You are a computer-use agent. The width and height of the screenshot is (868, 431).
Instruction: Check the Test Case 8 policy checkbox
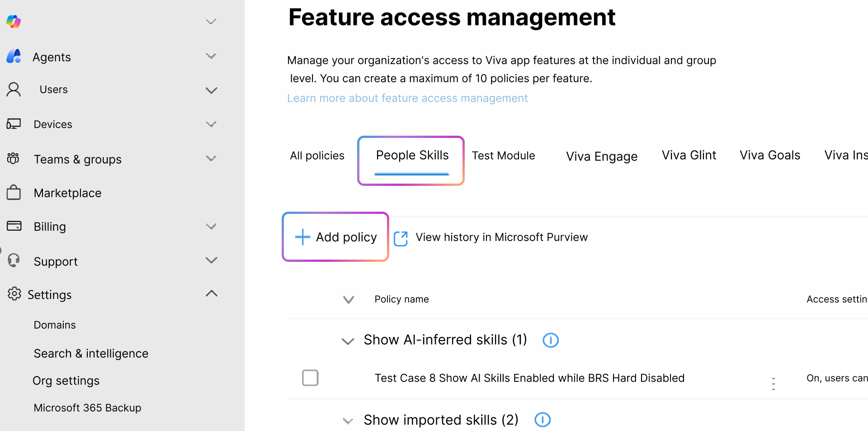310,378
